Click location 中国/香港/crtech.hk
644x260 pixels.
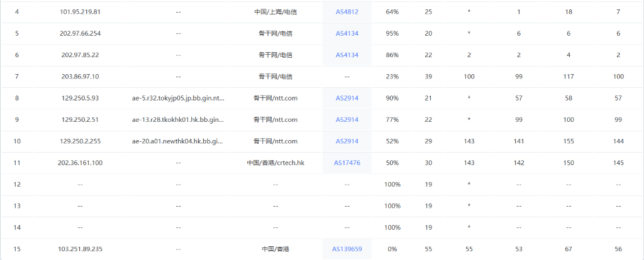pos(275,163)
